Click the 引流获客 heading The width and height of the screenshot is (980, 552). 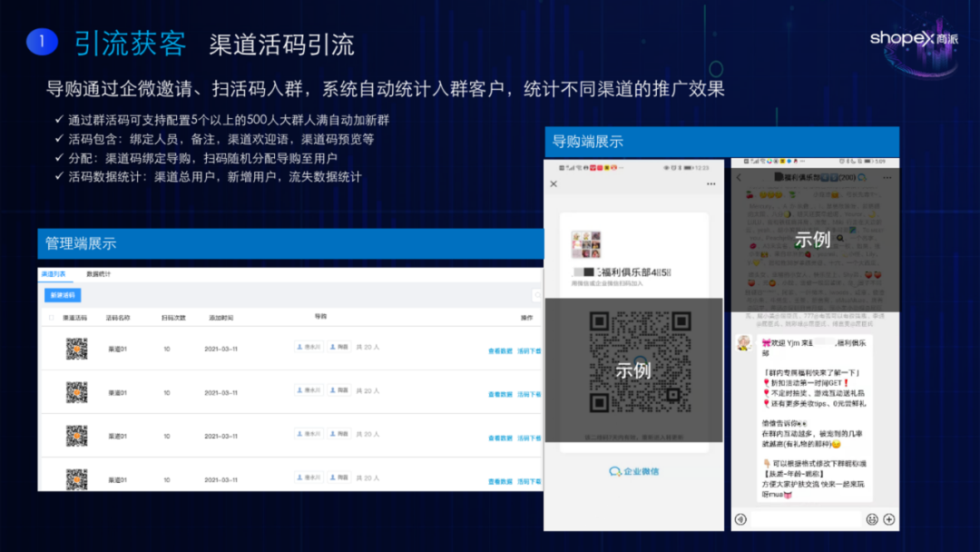pos(130,44)
